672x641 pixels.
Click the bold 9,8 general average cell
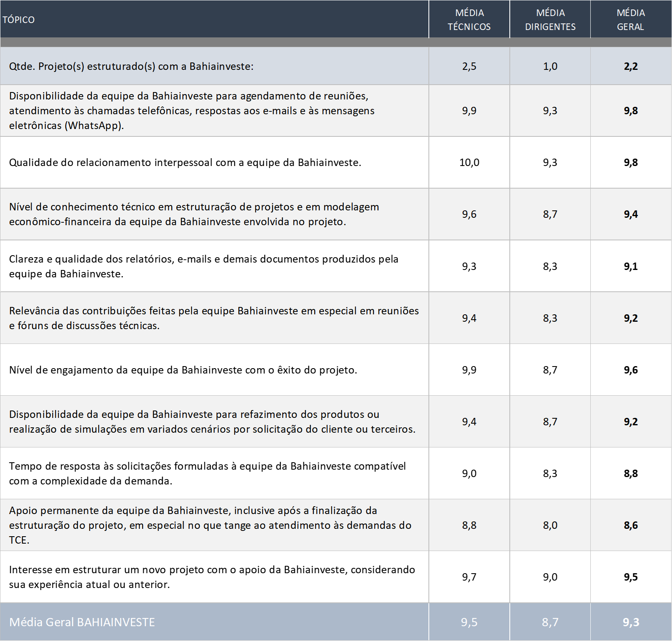pyautogui.click(x=631, y=111)
